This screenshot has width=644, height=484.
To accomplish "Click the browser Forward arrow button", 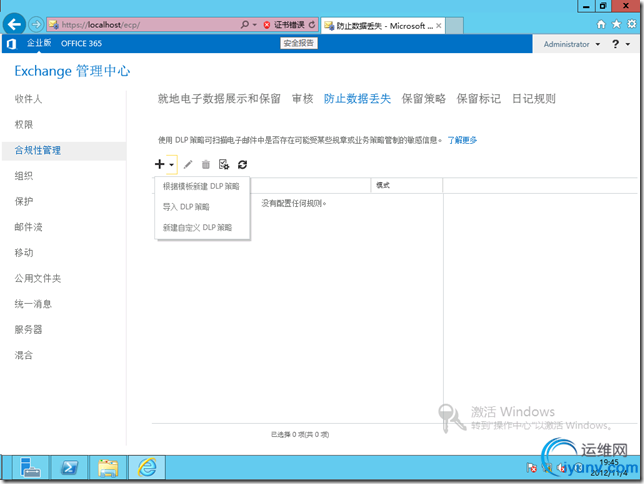I will click(36, 25).
